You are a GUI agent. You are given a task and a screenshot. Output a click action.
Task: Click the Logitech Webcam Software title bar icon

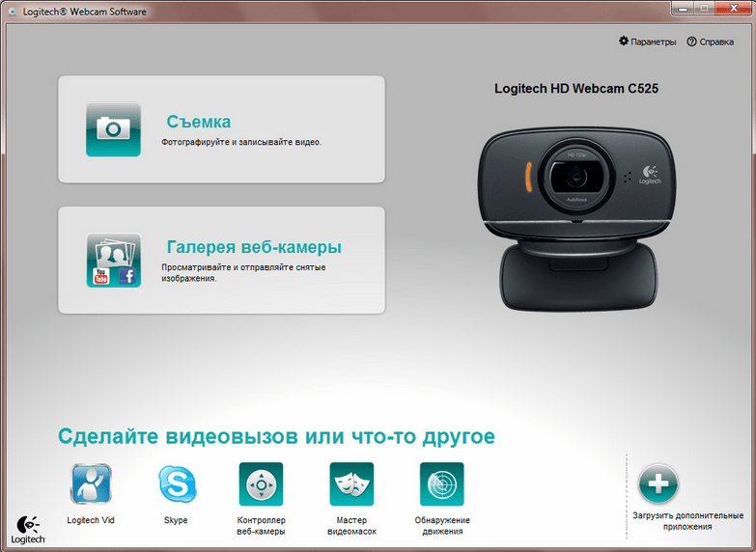tap(13, 12)
